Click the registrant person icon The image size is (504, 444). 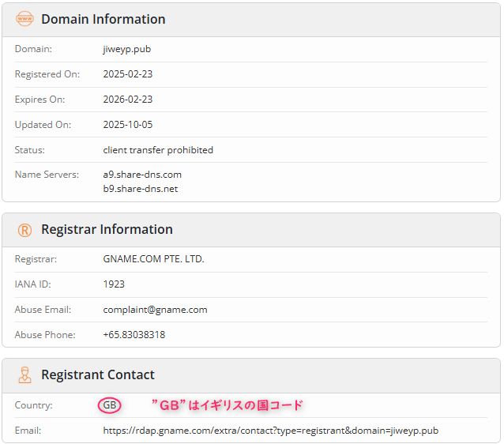[x=24, y=375]
